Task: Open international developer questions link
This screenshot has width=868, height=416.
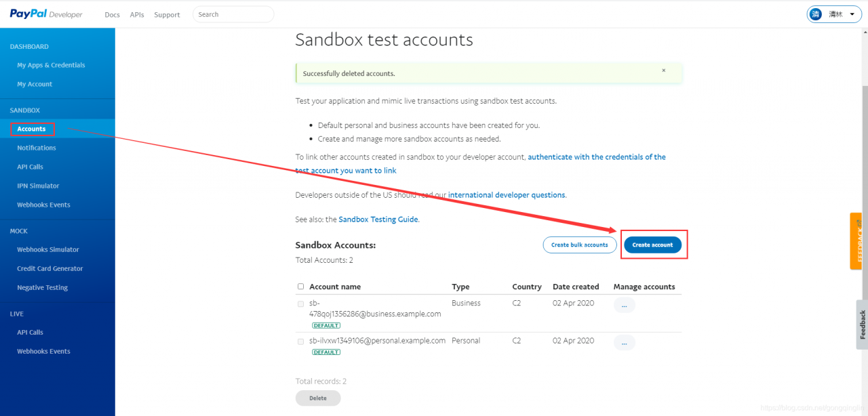Action: [x=507, y=194]
